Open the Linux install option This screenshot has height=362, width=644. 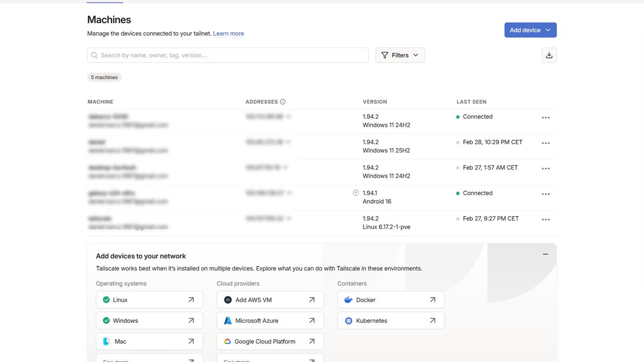coord(149,300)
